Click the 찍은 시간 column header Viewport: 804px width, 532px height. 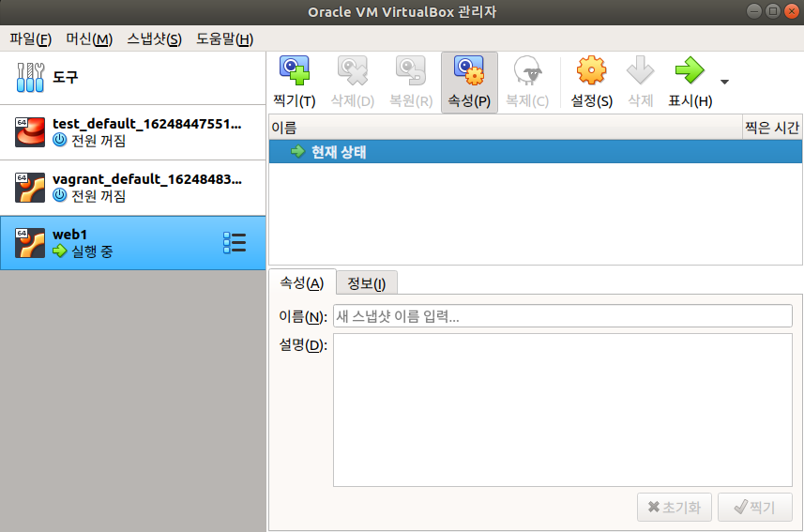click(772, 128)
